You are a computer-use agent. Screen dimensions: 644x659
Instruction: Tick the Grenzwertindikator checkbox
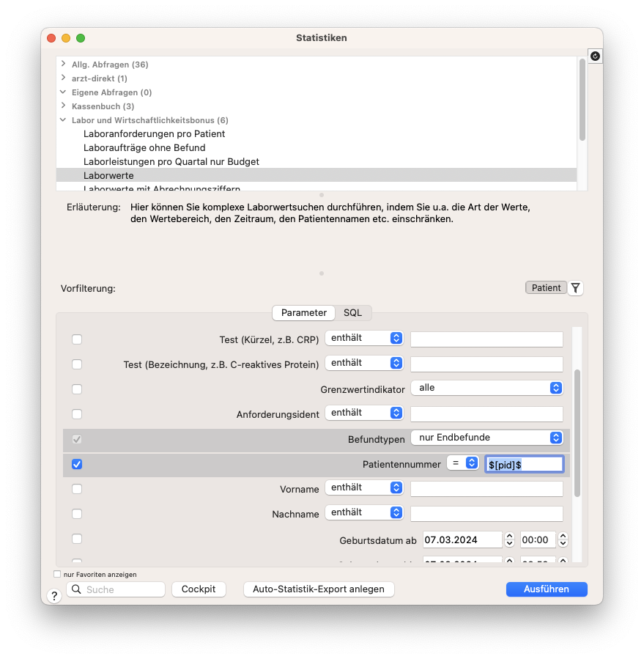click(x=77, y=389)
